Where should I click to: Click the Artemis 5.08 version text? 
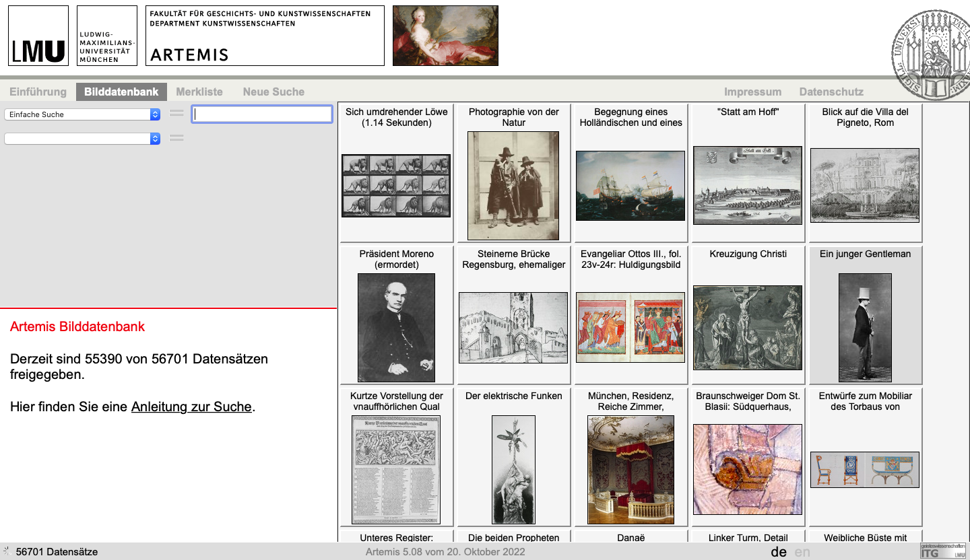445,552
